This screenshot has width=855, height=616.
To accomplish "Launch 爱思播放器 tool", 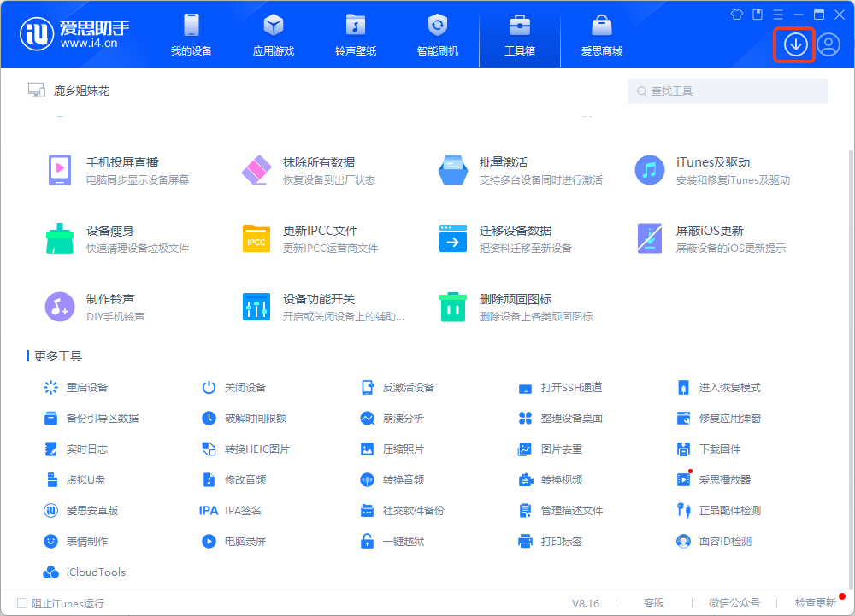I will tap(714, 480).
